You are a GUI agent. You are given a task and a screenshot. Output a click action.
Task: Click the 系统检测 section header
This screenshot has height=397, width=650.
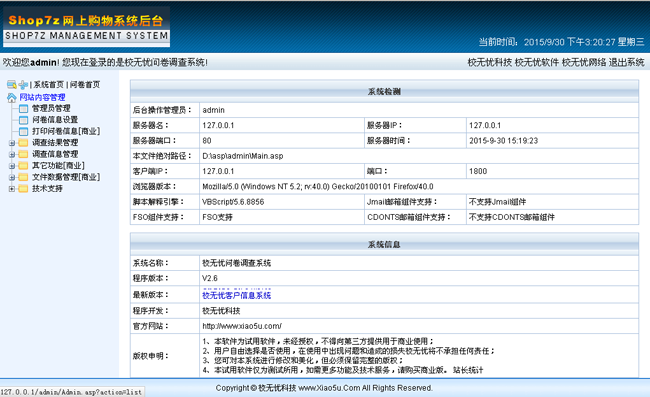click(x=384, y=92)
